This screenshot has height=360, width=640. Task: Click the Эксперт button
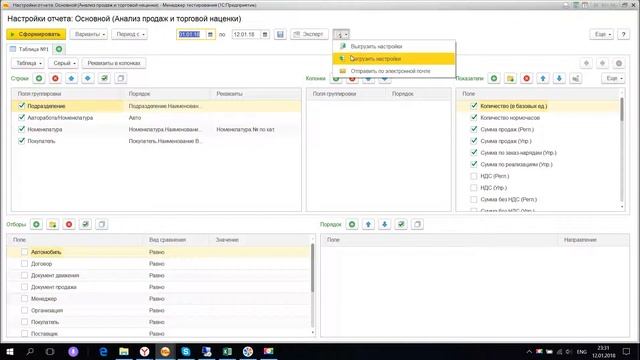(309, 34)
